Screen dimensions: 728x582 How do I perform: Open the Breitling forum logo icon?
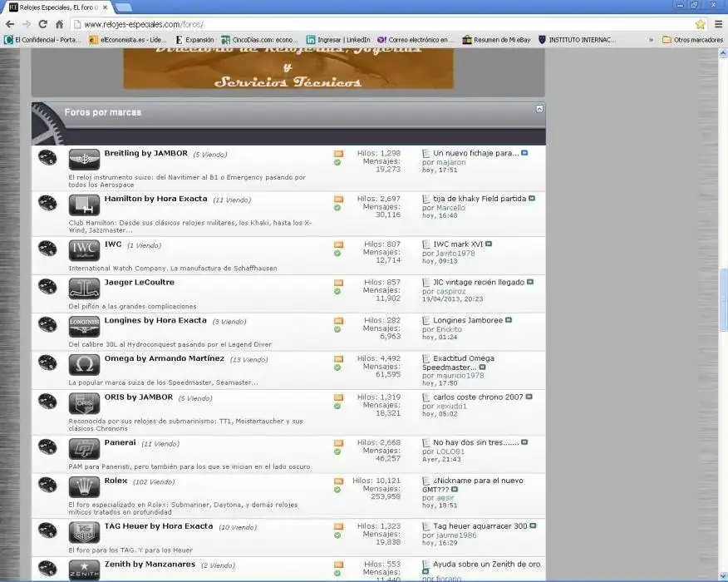pos(84,160)
